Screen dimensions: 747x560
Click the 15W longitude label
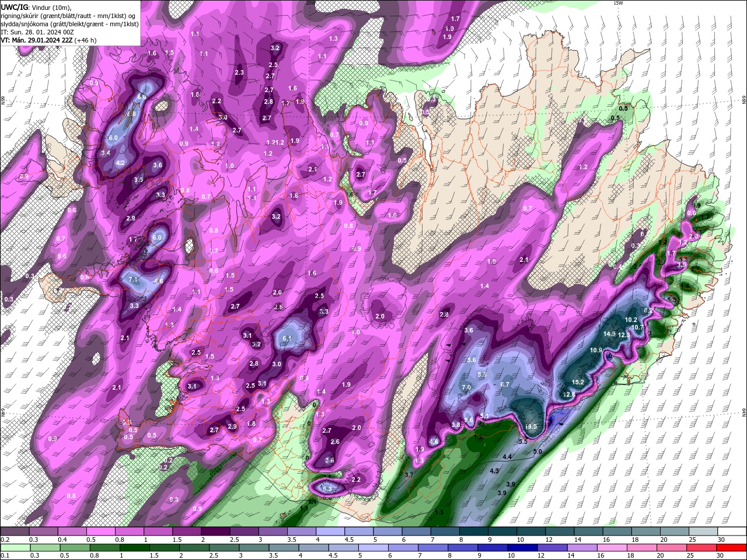[618, 3]
